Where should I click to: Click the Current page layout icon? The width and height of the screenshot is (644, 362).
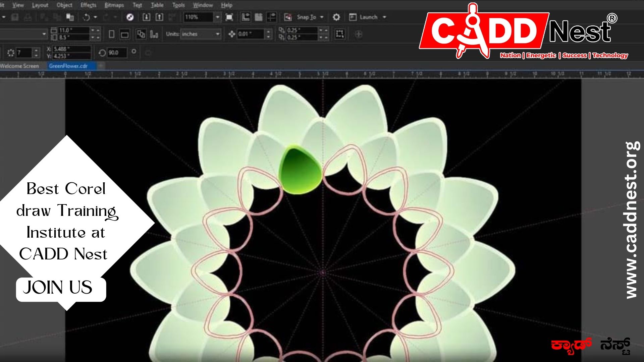pyautogui.click(x=154, y=34)
